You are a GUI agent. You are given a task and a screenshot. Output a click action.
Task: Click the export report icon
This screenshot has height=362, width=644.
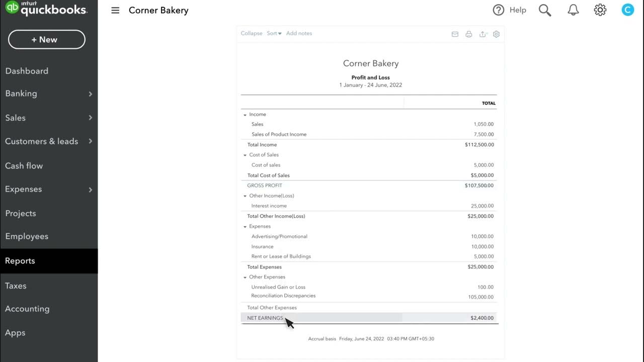pos(483,34)
